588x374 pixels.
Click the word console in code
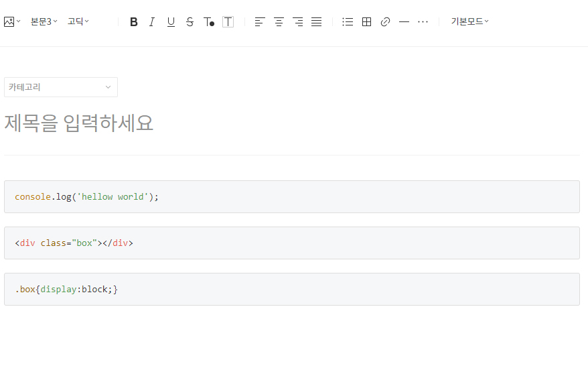tap(33, 196)
